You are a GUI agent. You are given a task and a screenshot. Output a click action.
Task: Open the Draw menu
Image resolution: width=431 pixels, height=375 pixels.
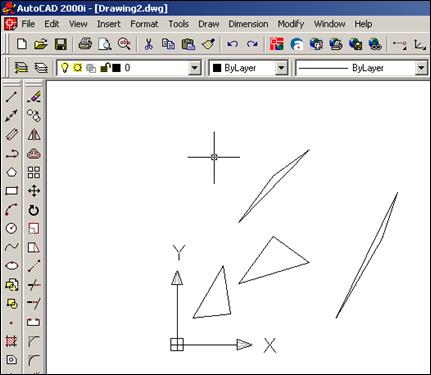[x=209, y=24]
